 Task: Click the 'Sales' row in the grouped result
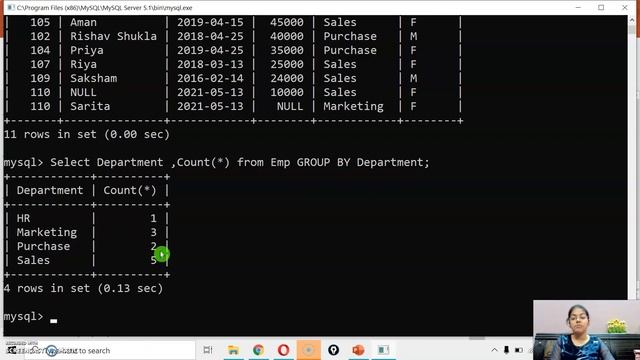click(87, 260)
